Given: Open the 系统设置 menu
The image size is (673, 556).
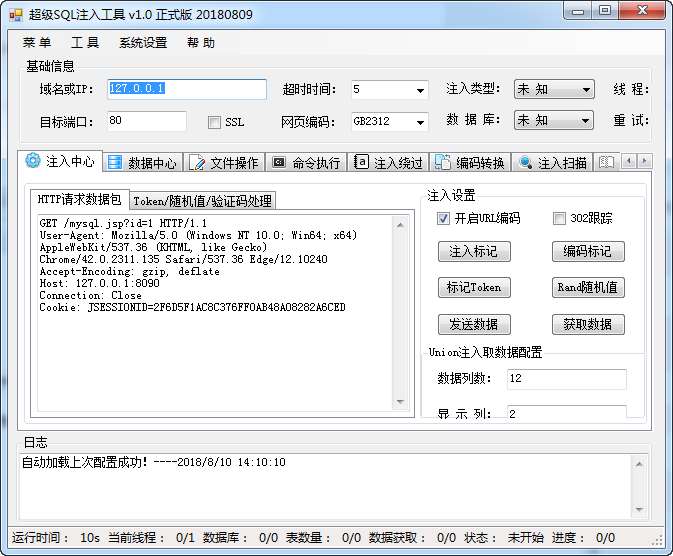Looking at the screenshot, I should (143, 43).
